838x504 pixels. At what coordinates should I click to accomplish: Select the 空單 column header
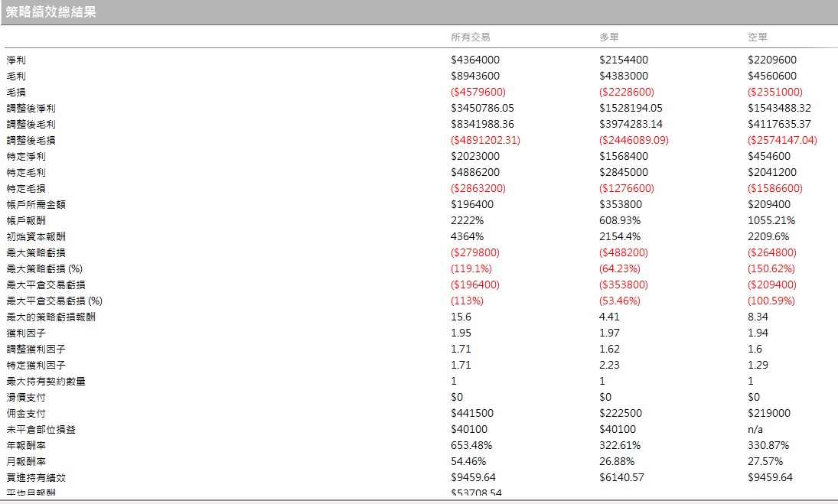[x=758, y=37]
